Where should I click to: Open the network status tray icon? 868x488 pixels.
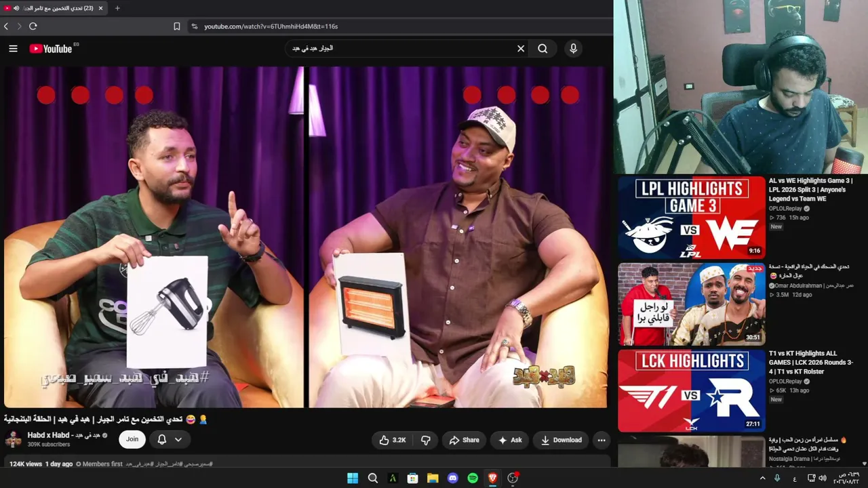(811, 478)
